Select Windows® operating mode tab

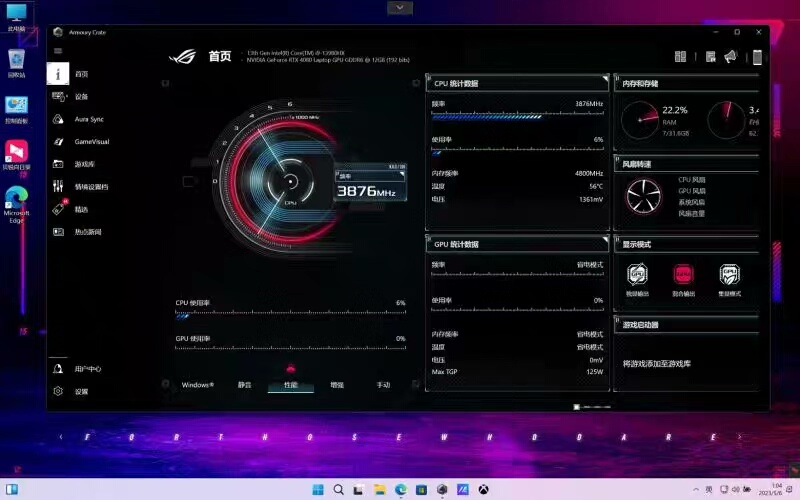click(197, 385)
